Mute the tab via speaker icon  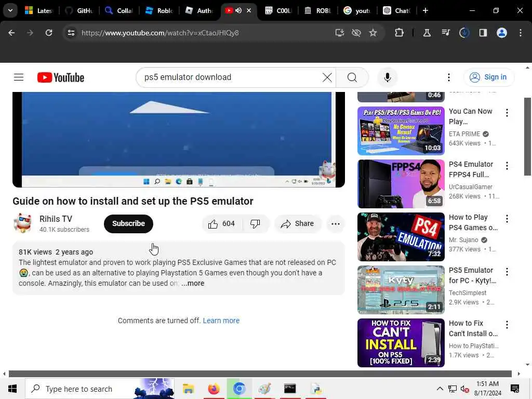pyautogui.click(x=238, y=10)
